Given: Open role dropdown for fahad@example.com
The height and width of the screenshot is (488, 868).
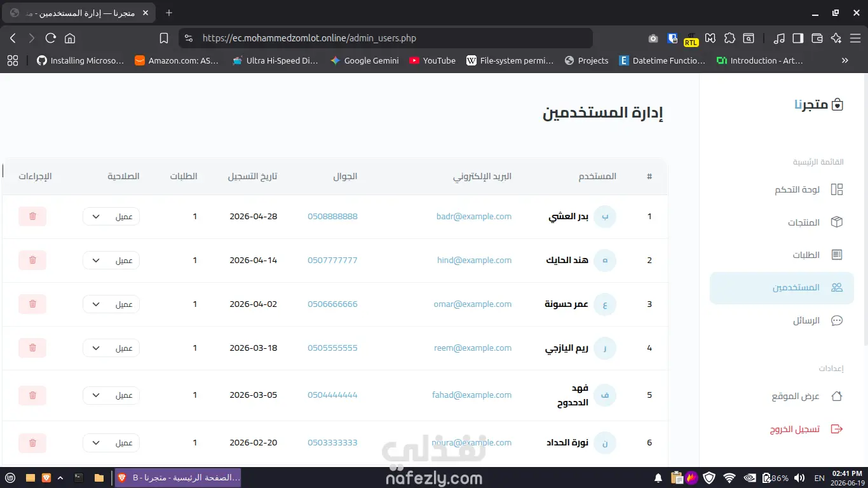Looking at the screenshot, I should [111, 395].
